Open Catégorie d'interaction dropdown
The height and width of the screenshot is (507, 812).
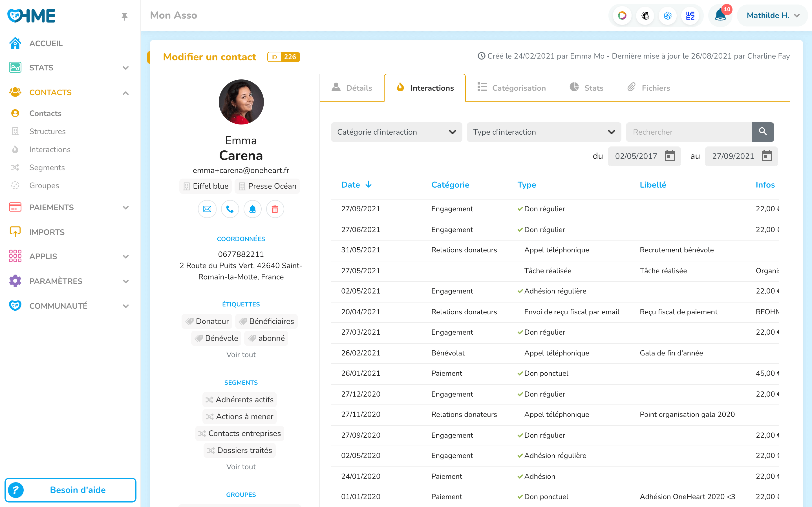(x=396, y=132)
